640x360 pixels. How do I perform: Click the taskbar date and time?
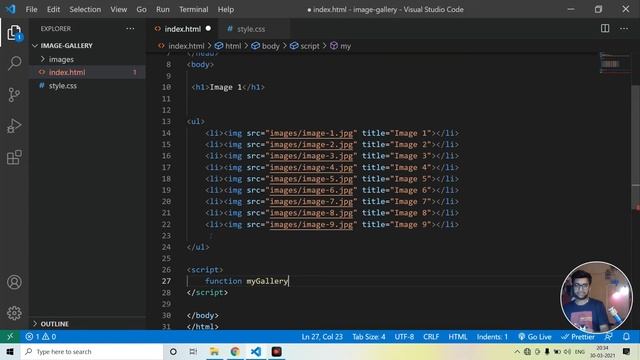click(602, 351)
